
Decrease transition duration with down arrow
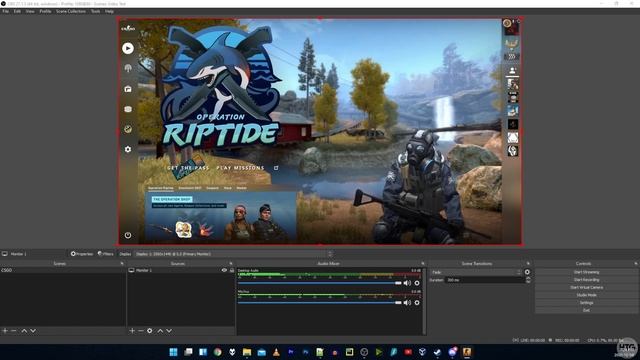coord(528,282)
